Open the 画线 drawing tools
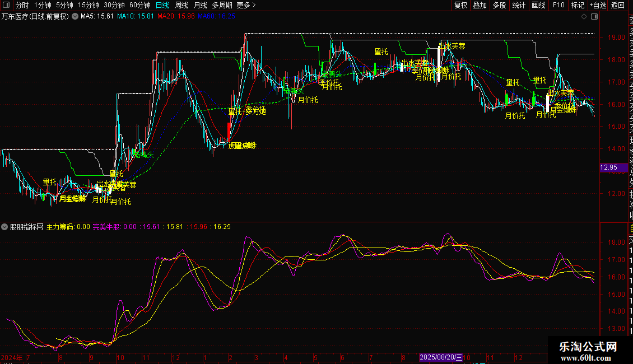The height and width of the screenshot is (364, 633). tap(538, 5)
